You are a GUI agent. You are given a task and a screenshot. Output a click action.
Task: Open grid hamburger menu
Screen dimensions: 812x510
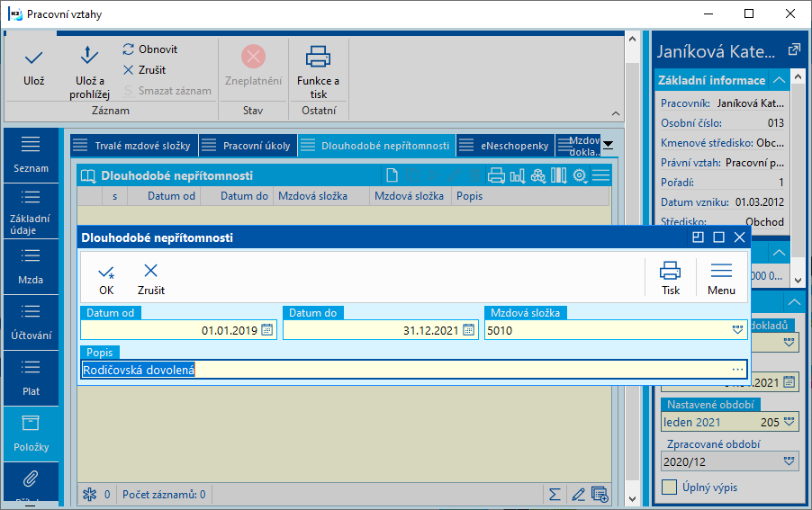pos(600,176)
